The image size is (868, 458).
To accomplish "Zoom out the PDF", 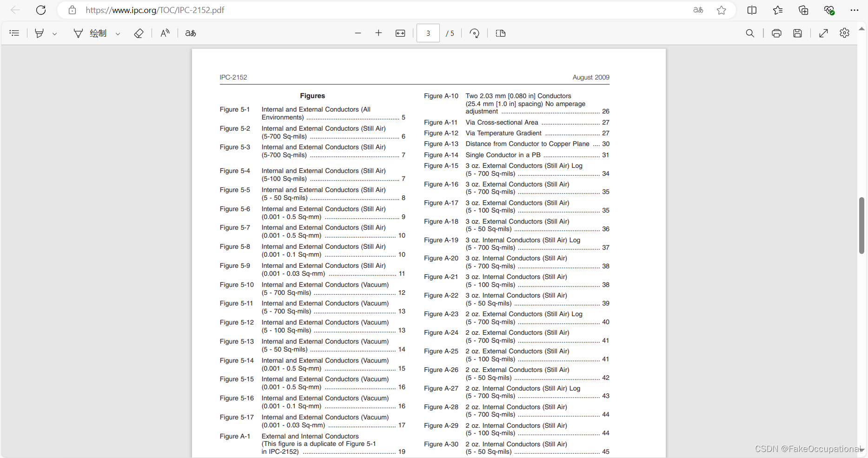I will [358, 33].
